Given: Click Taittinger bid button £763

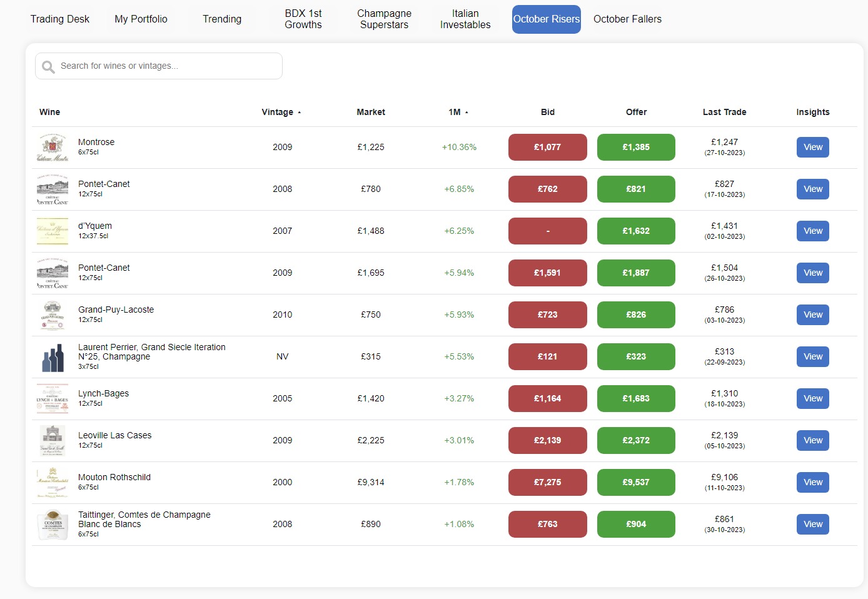Looking at the screenshot, I should click(548, 524).
